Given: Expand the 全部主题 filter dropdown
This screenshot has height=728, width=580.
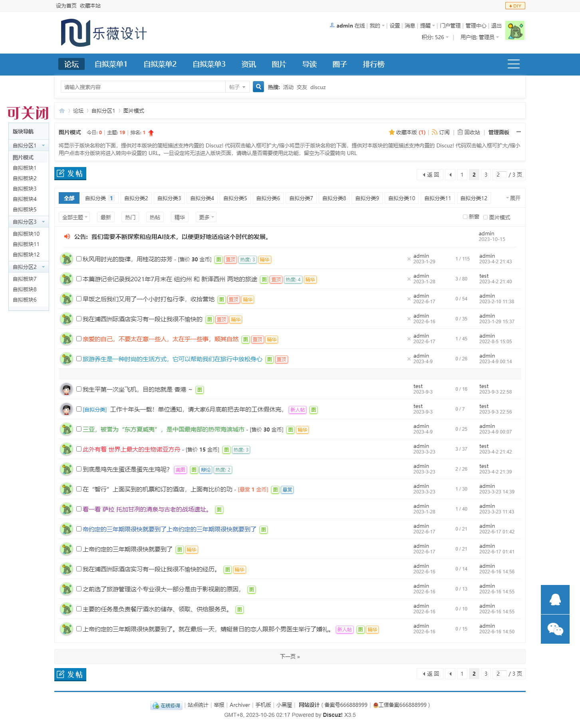Looking at the screenshot, I should [74, 217].
